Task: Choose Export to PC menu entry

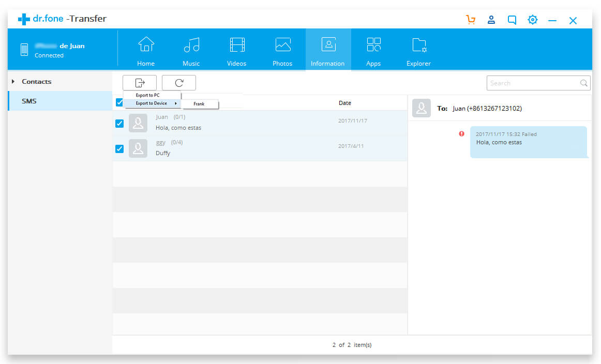Action: pyautogui.click(x=152, y=95)
